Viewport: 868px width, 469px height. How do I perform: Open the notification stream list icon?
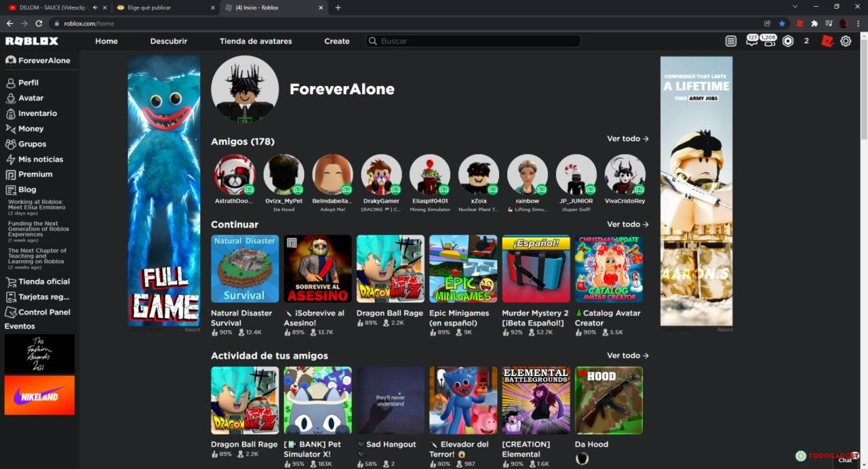pyautogui.click(x=730, y=41)
